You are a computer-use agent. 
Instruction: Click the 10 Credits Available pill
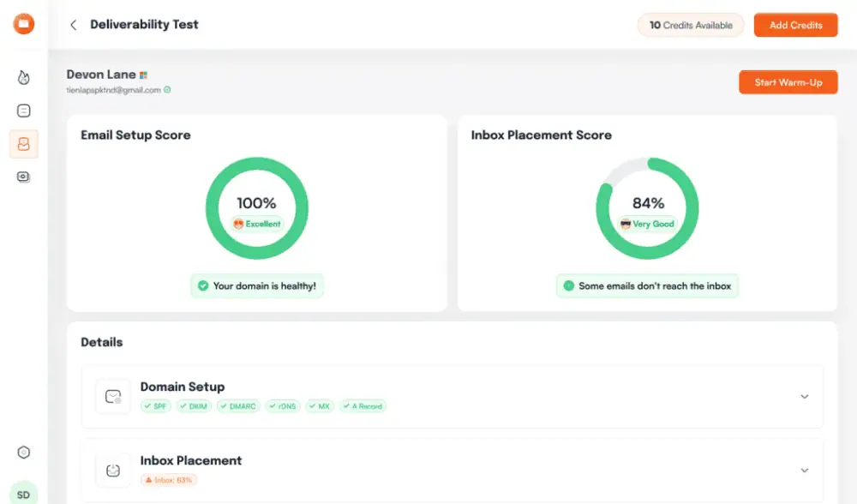(691, 25)
